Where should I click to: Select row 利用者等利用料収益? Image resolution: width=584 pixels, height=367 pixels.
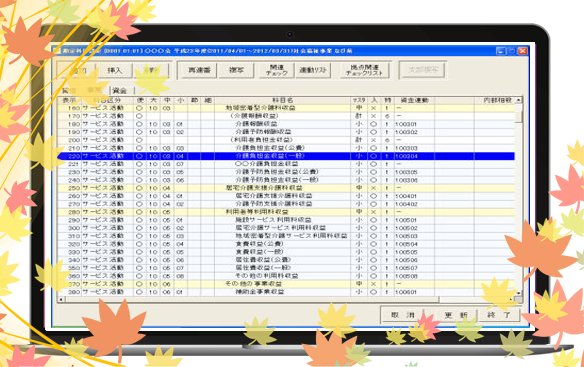point(286,212)
